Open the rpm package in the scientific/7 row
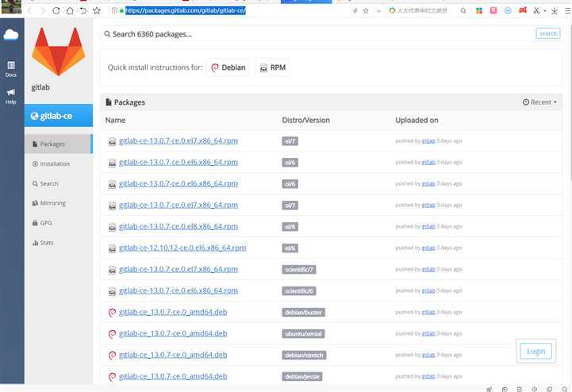This screenshot has height=392, width=572. (178, 269)
